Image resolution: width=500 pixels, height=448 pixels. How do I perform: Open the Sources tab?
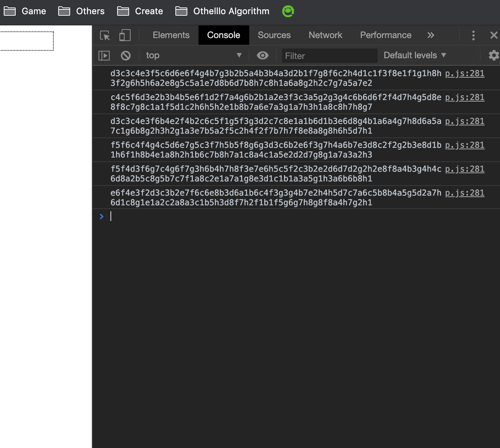coord(274,35)
